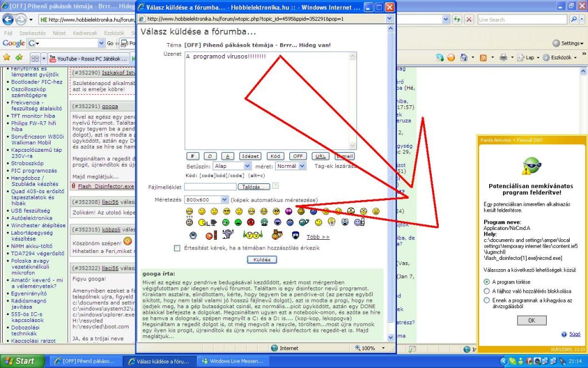This screenshot has width=588, height=368.
Task: Select 'A fájlhoz való hozzáférés blokkolása' option
Action: pos(487,291)
